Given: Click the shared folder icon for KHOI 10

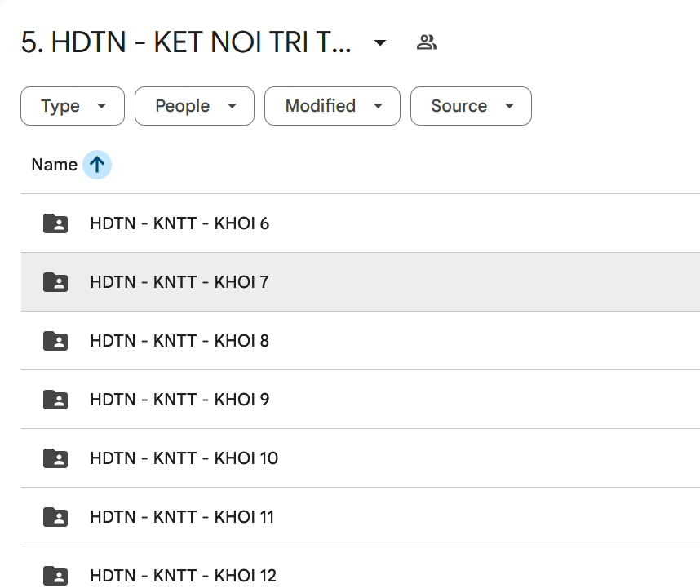Looking at the screenshot, I should [55, 458].
